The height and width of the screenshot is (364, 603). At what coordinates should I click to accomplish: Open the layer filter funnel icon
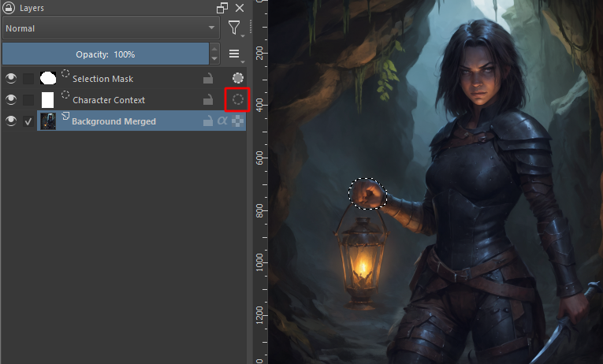(x=234, y=28)
